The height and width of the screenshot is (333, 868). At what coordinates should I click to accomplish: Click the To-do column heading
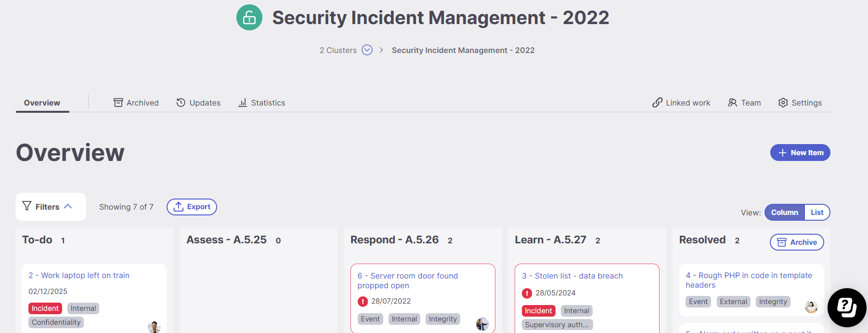click(x=37, y=240)
